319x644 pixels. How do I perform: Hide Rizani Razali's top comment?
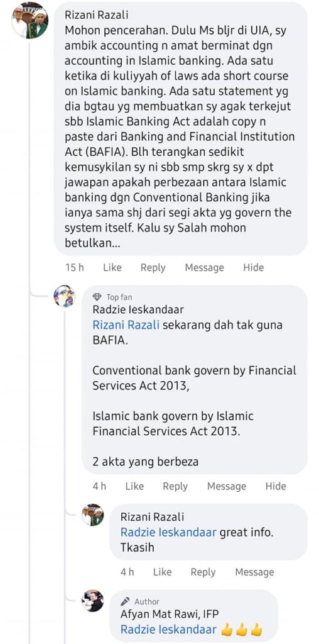point(254,267)
